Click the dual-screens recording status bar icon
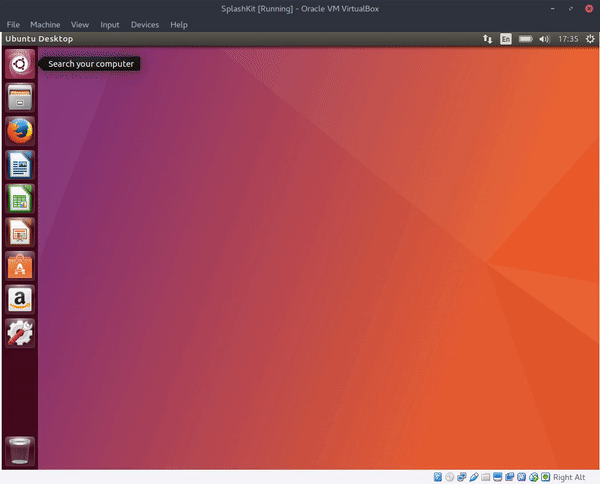Viewport: 600px width, 484px height. (509, 477)
